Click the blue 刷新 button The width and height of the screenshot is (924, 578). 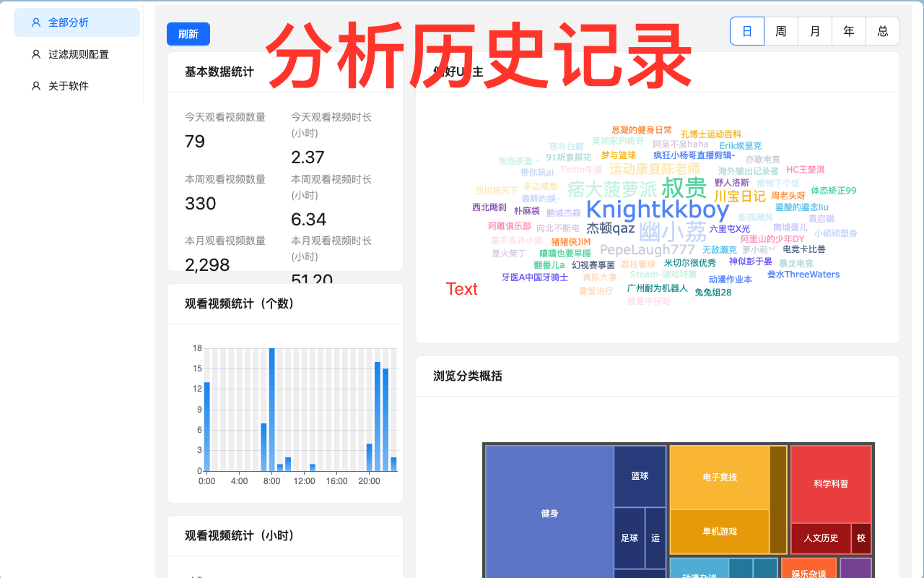188,34
